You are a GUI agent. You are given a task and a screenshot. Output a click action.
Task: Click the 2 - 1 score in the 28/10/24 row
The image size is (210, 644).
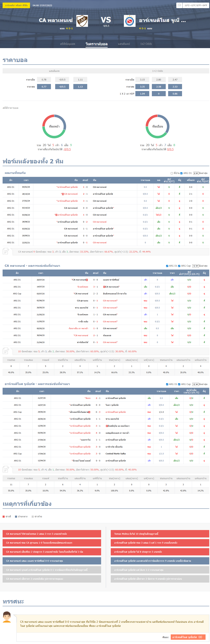point(85,194)
